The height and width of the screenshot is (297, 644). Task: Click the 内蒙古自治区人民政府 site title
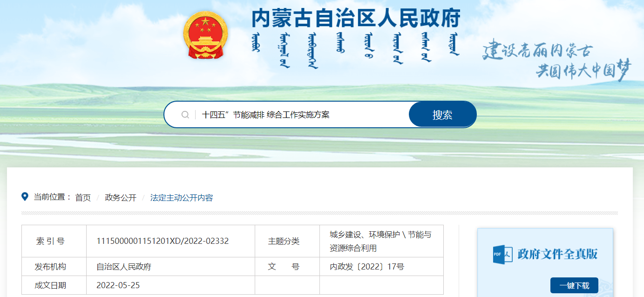point(356,19)
